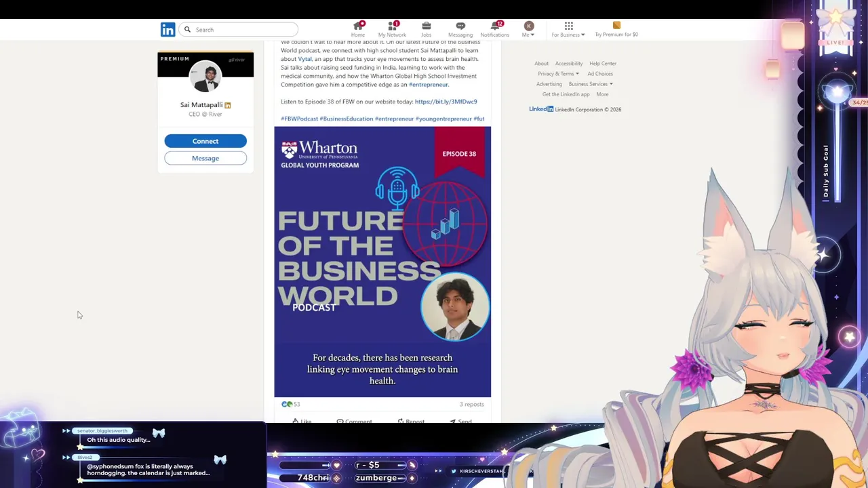Go to the Home feed icon

point(358,26)
